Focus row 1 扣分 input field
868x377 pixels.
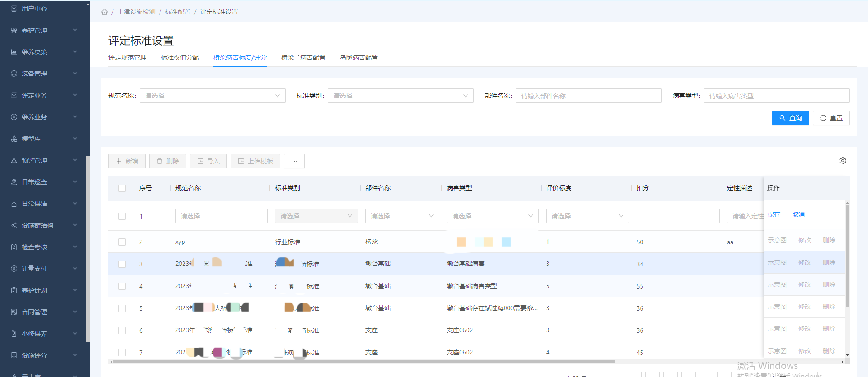coord(678,216)
